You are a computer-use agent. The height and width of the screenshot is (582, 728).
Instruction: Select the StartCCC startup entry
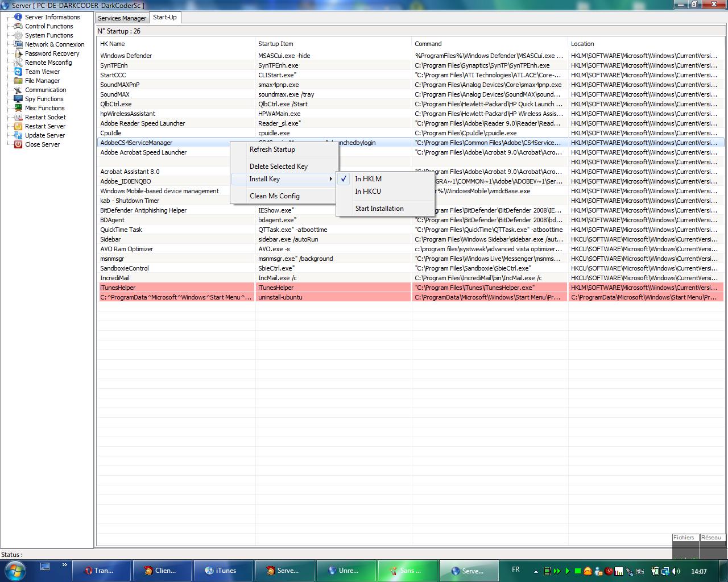click(x=411, y=75)
